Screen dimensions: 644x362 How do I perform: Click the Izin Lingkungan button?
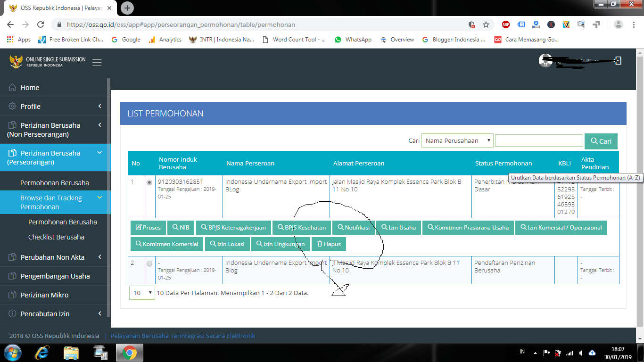[x=281, y=244]
